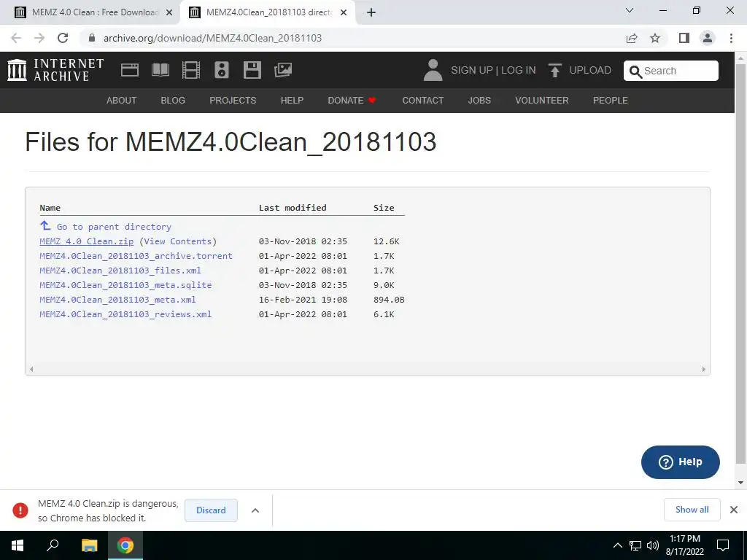This screenshot has width=747, height=560.
Task: Open MEMZ4.0Clean_20181103_reviews.xml
Action: coord(125,314)
